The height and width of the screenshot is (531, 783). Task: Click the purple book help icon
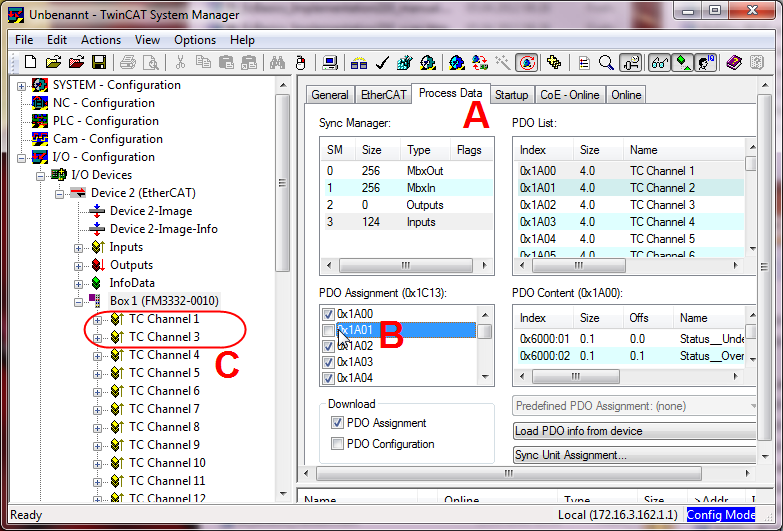(734, 62)
